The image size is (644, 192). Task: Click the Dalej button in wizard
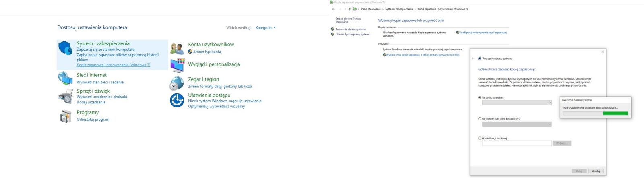579,171
